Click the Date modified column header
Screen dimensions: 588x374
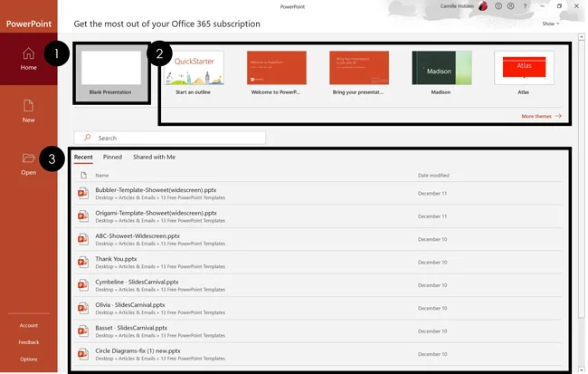(x=433, y=176)
